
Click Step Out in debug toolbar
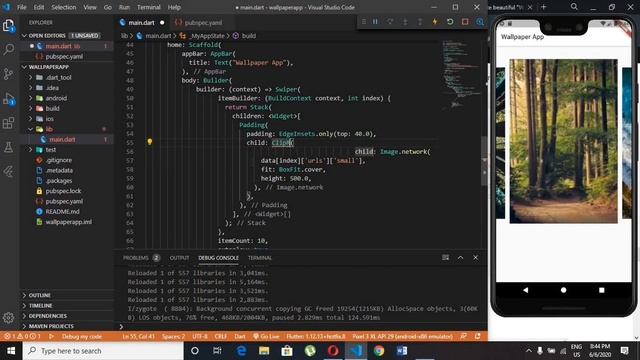420,22
